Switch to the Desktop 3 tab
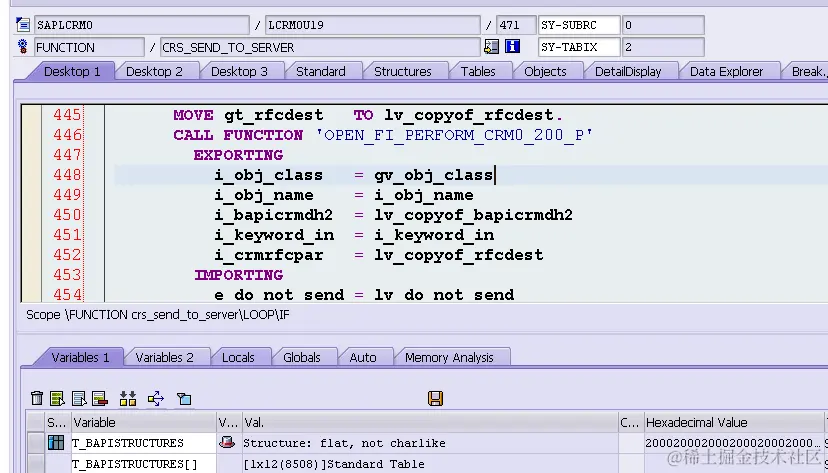 pos(239,71)
